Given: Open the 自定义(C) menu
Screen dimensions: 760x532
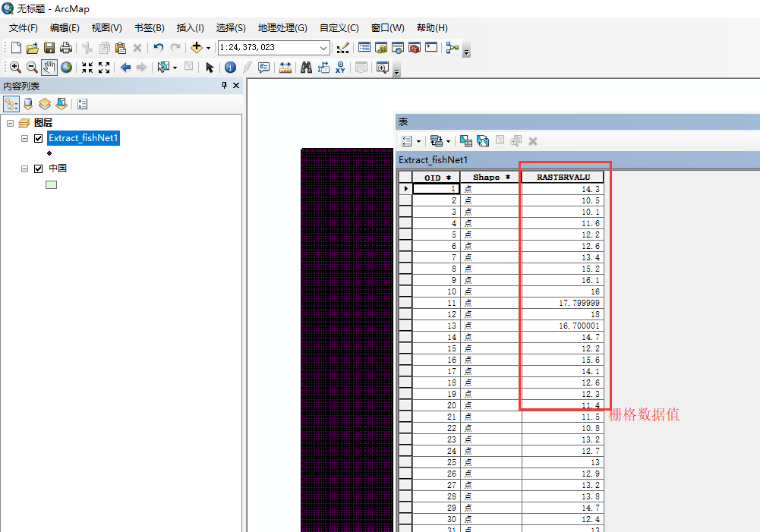Looking at the screenshot, I should [339, 27].
